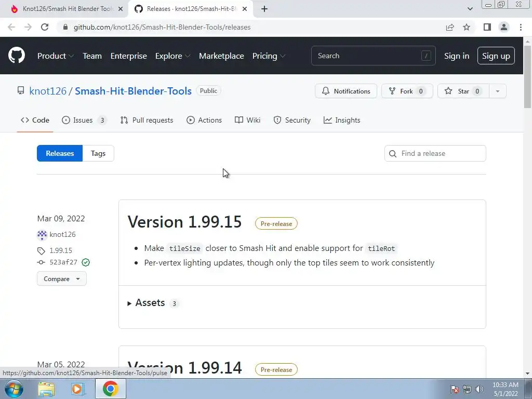Click the vertical page scrollbar

(x=527, y=76)
